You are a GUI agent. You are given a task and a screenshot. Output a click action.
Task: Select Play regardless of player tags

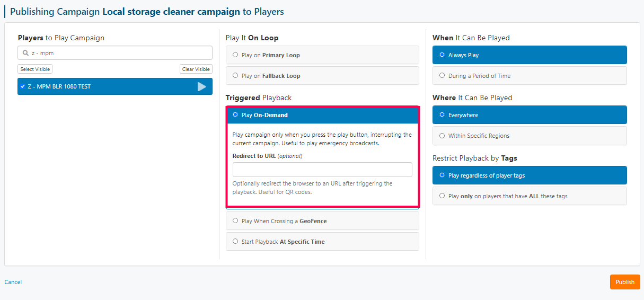point(530,175)
